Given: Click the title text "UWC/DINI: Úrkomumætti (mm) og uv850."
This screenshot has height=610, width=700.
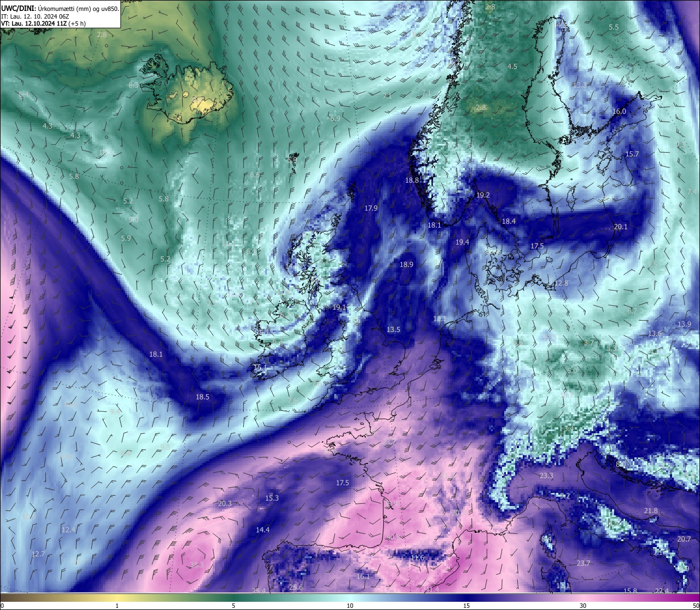Looking at the screenshot, I should point(60,9).
